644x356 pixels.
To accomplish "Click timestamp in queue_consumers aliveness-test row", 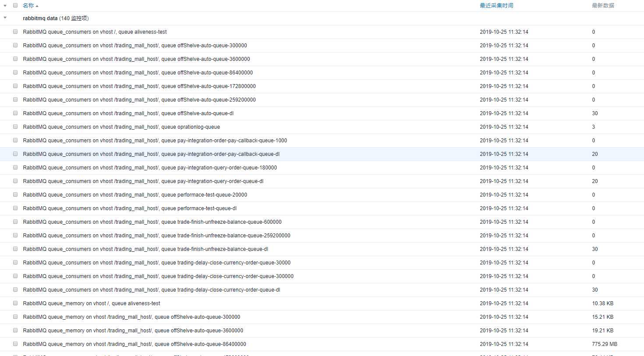I will (x=504, y=32).
